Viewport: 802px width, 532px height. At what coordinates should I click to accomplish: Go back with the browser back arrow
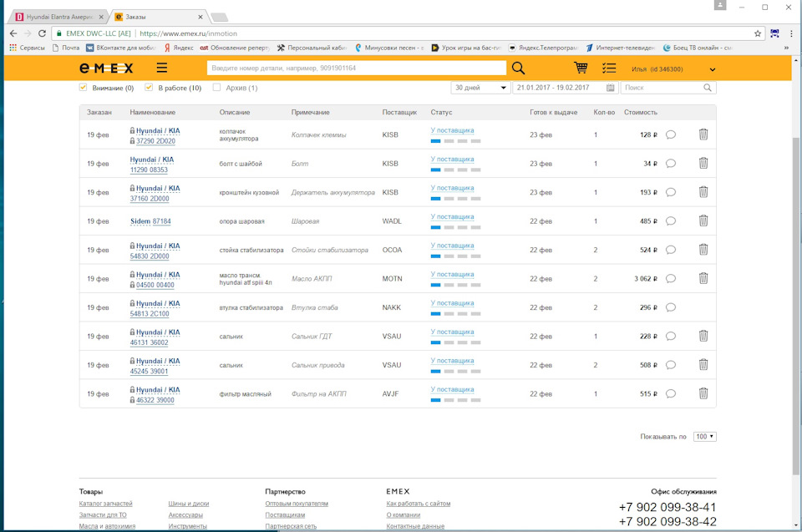click(13, 33)
